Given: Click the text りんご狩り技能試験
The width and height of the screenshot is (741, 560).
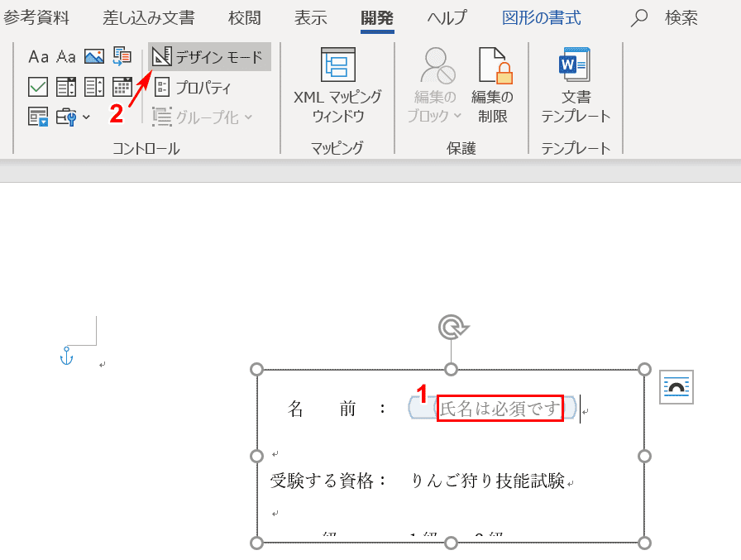Looking at the screenshot, I should tap(488, 481).
